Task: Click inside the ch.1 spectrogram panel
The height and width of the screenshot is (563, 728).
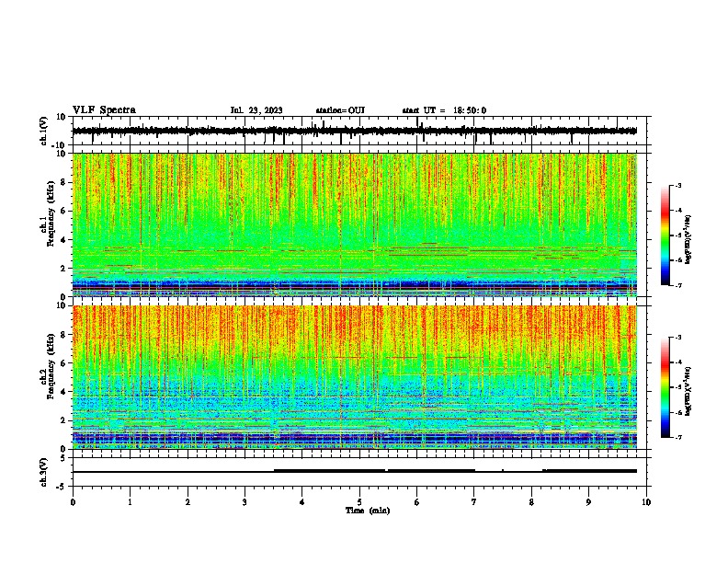Action: (x=354, y=224)
